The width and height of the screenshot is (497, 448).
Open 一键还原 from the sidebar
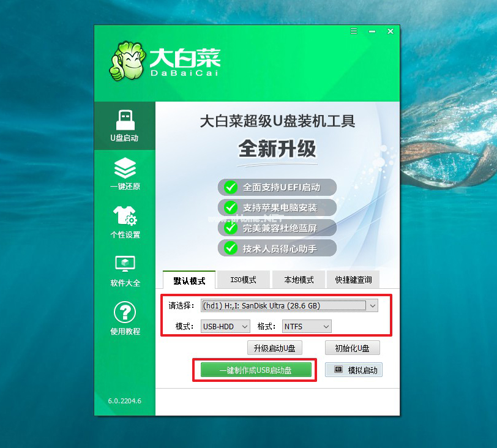[124, 173]
